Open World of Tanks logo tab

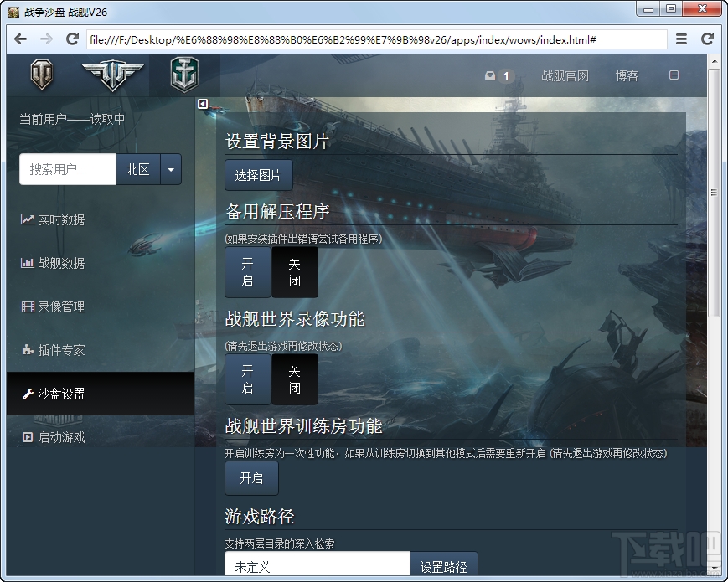click(42, 75)
